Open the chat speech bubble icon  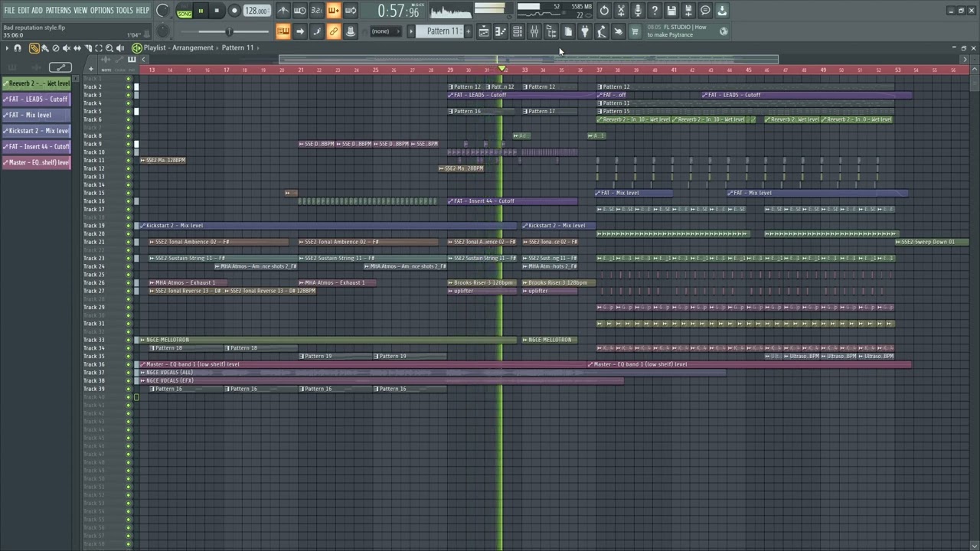click(706, 11)
